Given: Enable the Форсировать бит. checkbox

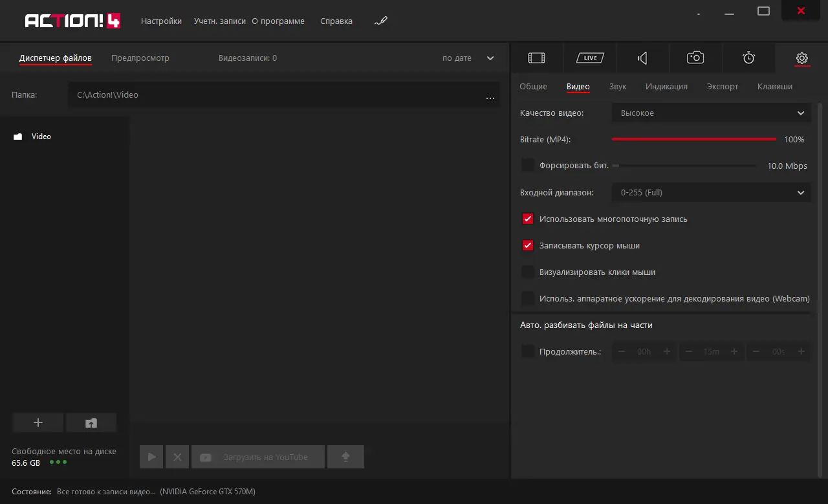Looking at the screenshot, I should [528, 166].
